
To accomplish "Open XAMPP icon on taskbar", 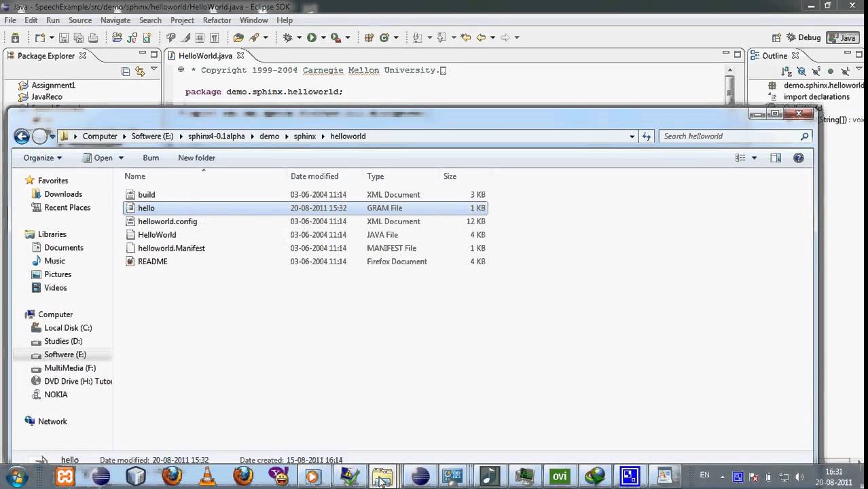I will (65, 476).
